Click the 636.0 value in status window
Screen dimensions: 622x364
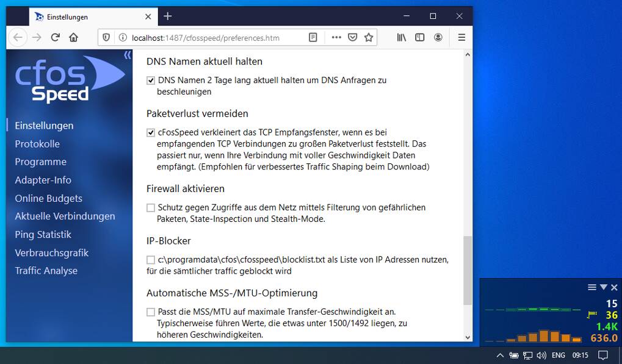click(x=604, y=338)
